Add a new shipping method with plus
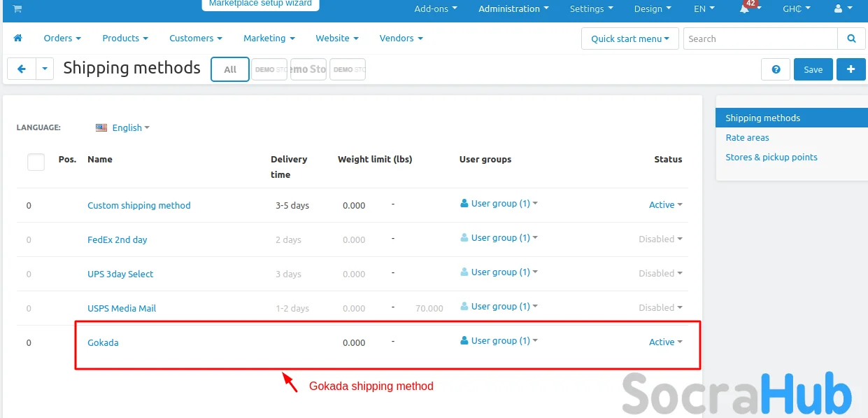868x418 pixels. pos(851,69)
